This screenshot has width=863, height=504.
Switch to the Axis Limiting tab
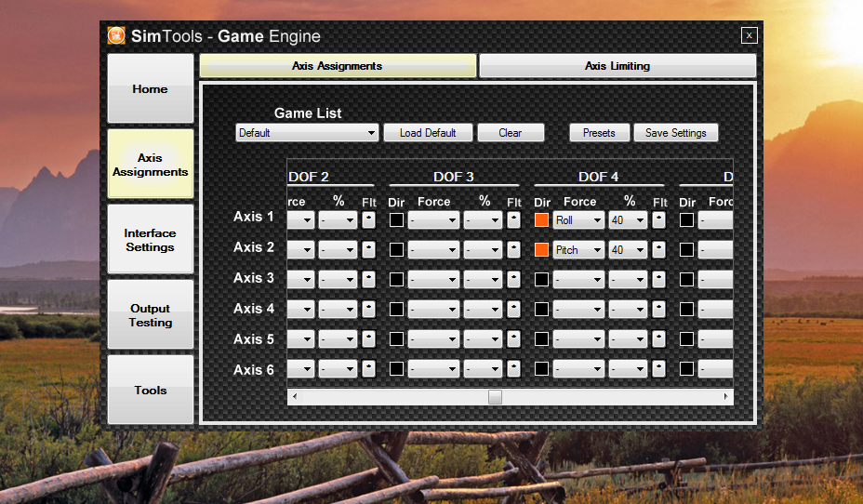(617, 66)
